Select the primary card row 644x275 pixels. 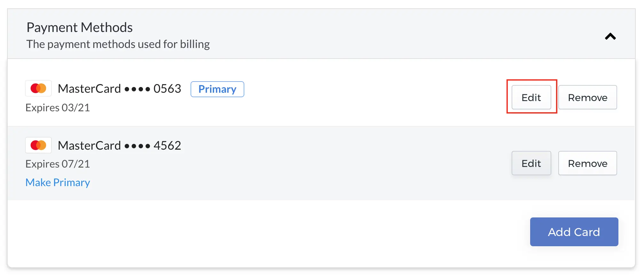[x=321, y=92]
